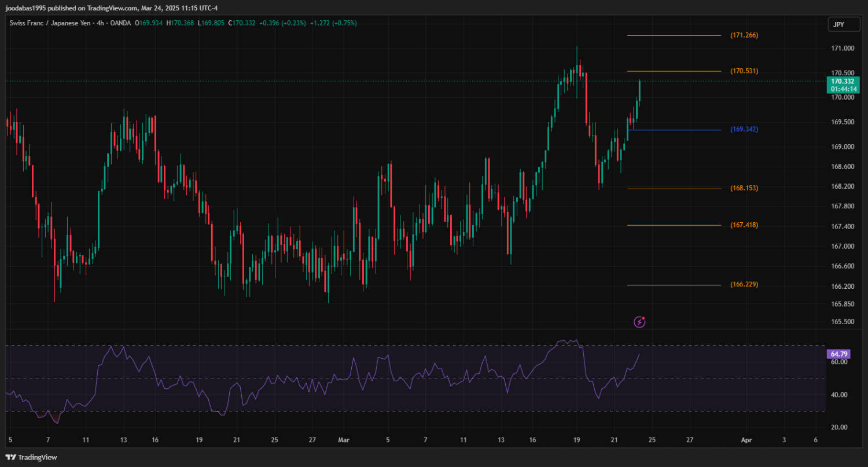
Task: Select the orange (167.418) level label
Action: [744, 225]
